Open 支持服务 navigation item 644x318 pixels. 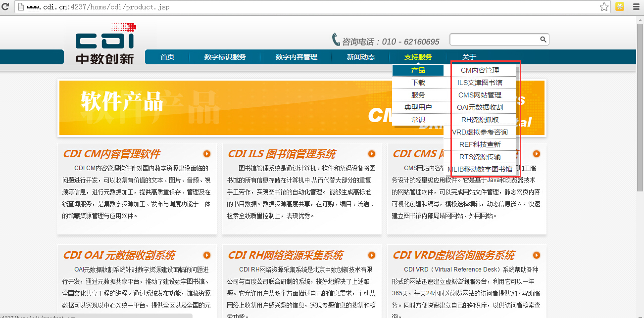click(418, 57)
